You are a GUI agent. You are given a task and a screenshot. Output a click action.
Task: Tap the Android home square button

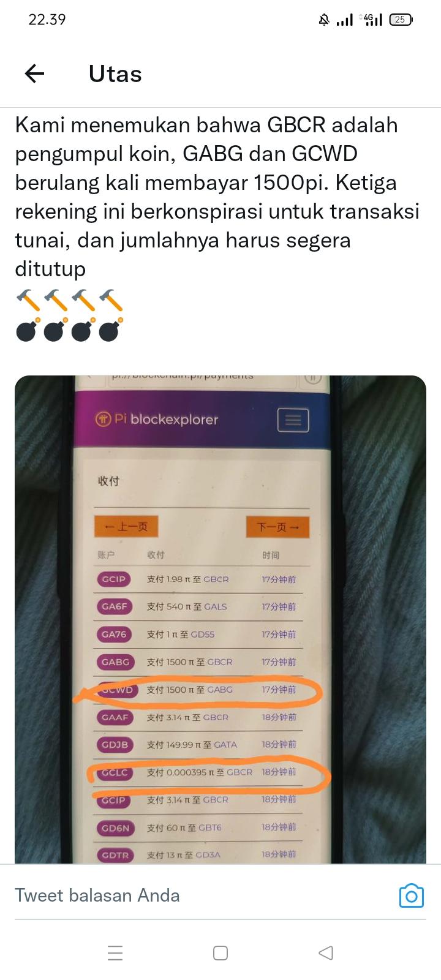click(221, 953)
